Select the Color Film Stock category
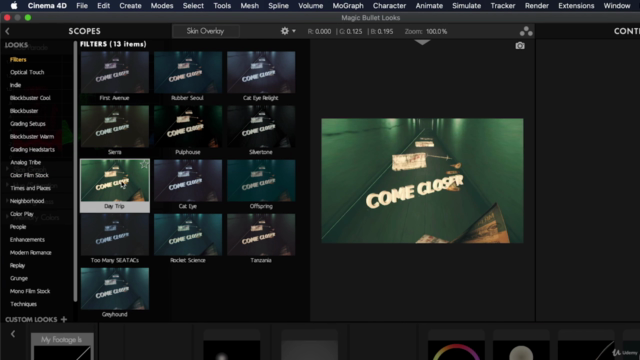Screen dimensions: 640x360 point(29,175)
